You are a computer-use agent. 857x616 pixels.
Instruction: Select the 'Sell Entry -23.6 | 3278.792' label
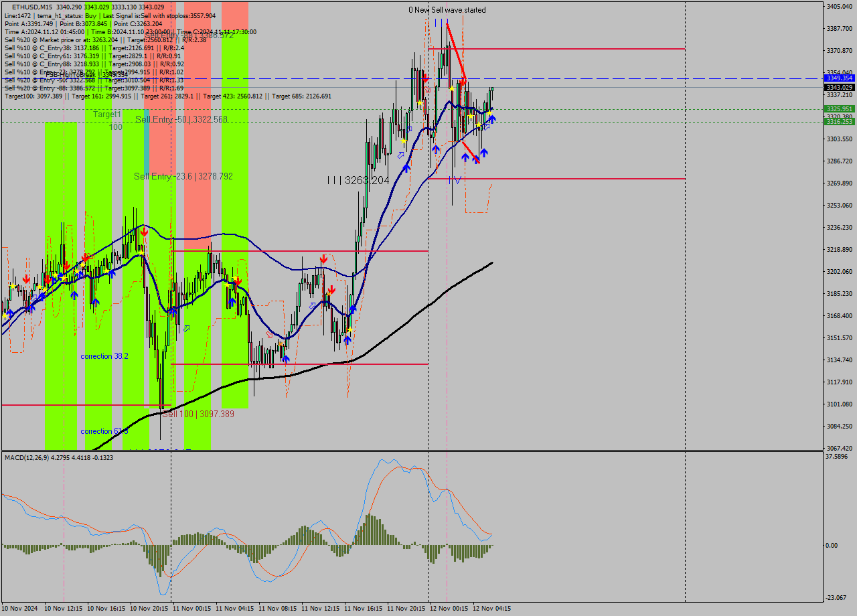click(183, 176)
